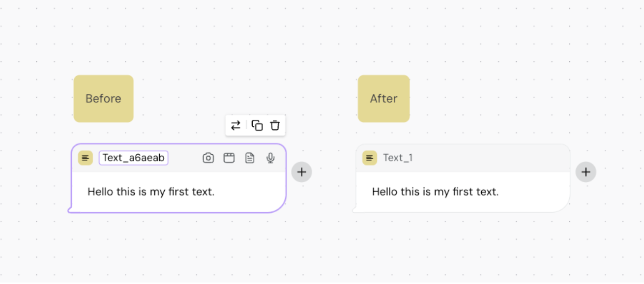Click the message text inside the Text_1 block

pos(435,192)
